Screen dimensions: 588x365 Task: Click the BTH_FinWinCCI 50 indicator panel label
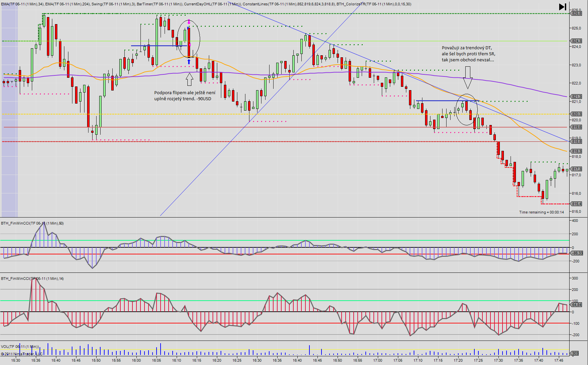click(x=32, y=223)
